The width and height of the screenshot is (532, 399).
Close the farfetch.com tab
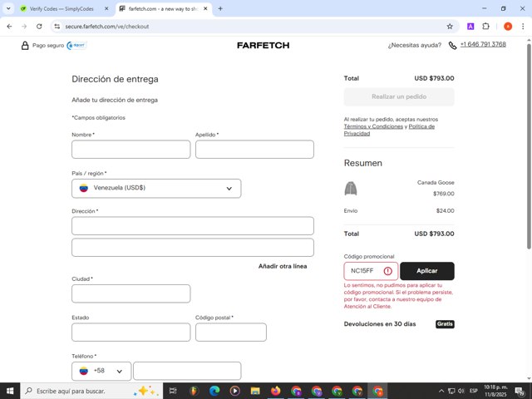tap(205, 9)
